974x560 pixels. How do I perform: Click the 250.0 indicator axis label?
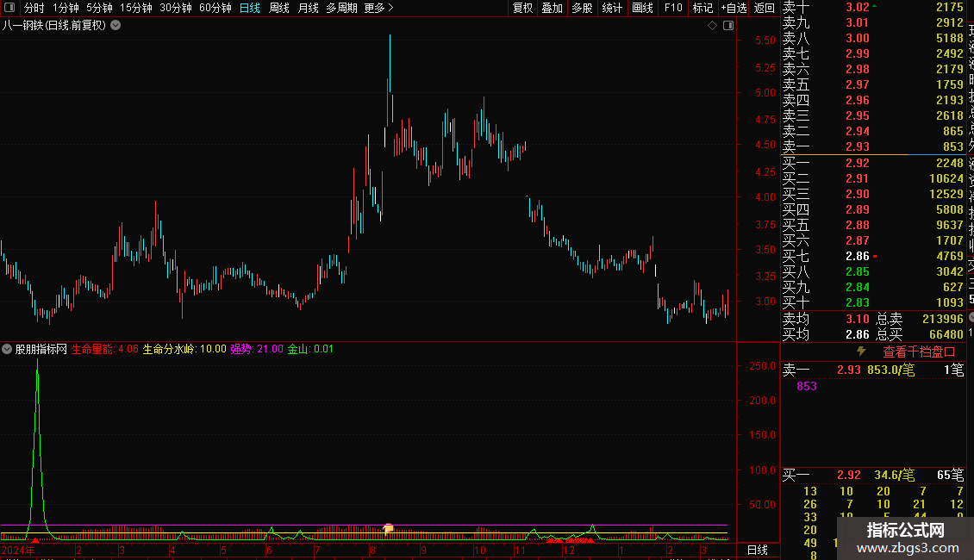(x=762, y=365)
